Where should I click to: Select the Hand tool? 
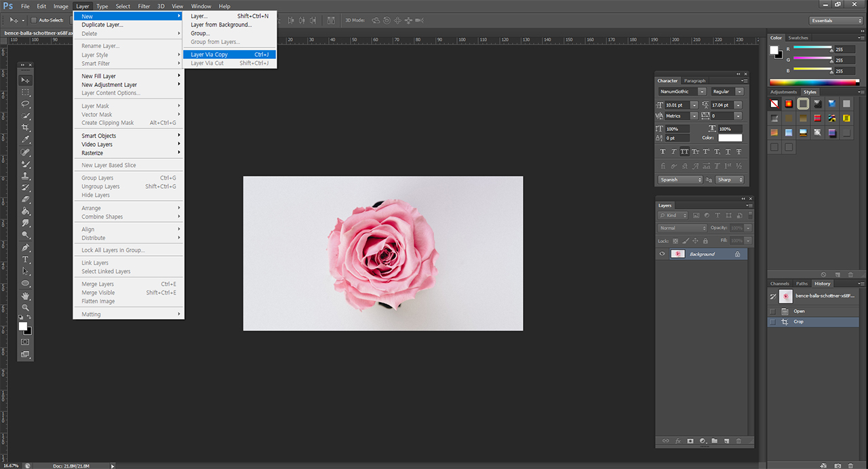click(x=26, y=296)
